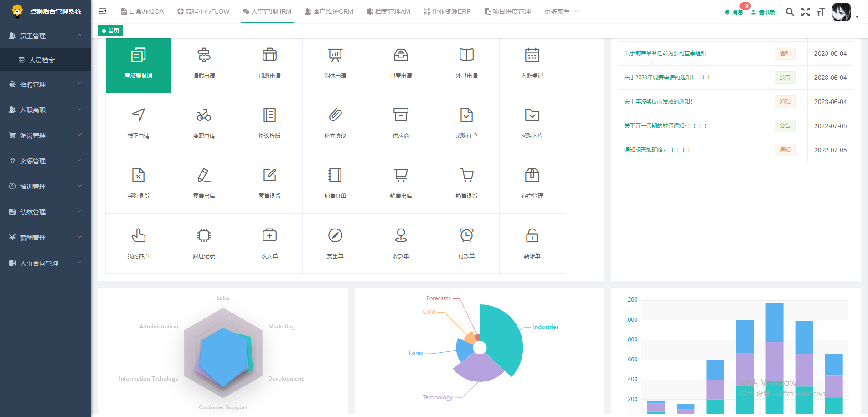
Task: Open notice 关于年终奖提前发放的通知
Action: point(658,102)
